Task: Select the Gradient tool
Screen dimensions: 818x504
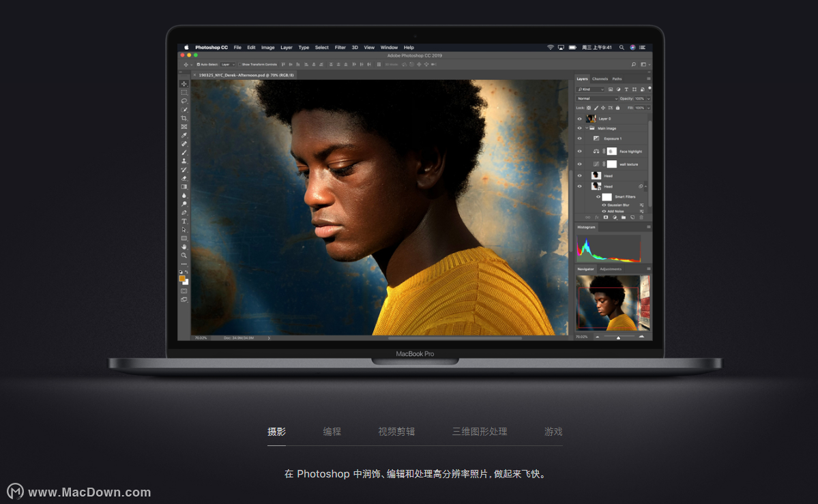Action: point(184,187)
